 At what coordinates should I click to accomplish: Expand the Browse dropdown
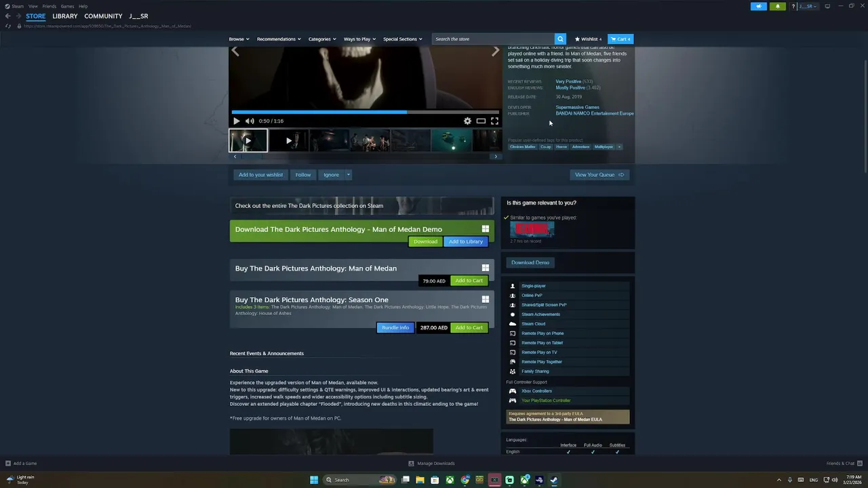239,39
